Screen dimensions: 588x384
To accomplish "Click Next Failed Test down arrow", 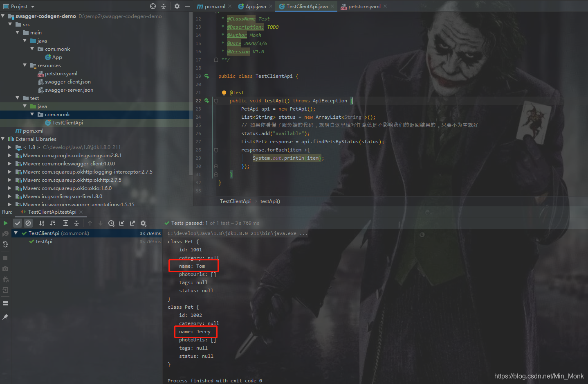I will (x=101, y=223).
